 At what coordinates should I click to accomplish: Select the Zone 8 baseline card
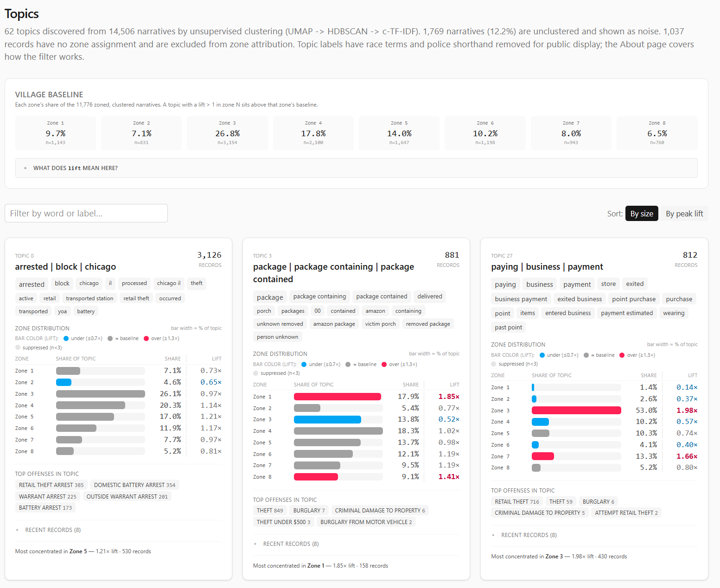(x=656, y=133)
